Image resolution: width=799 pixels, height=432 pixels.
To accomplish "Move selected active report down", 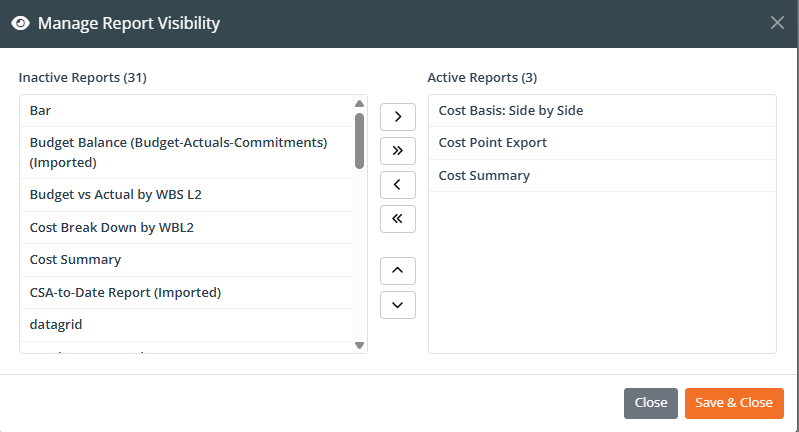I will (397, 305).
